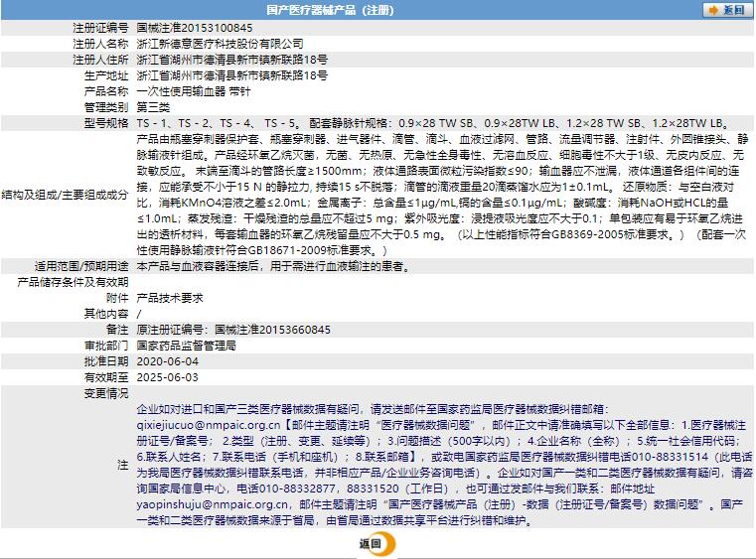Click the 结构及组成/主要组成成分 label
756x559 pixels.
tap(65, 195)
